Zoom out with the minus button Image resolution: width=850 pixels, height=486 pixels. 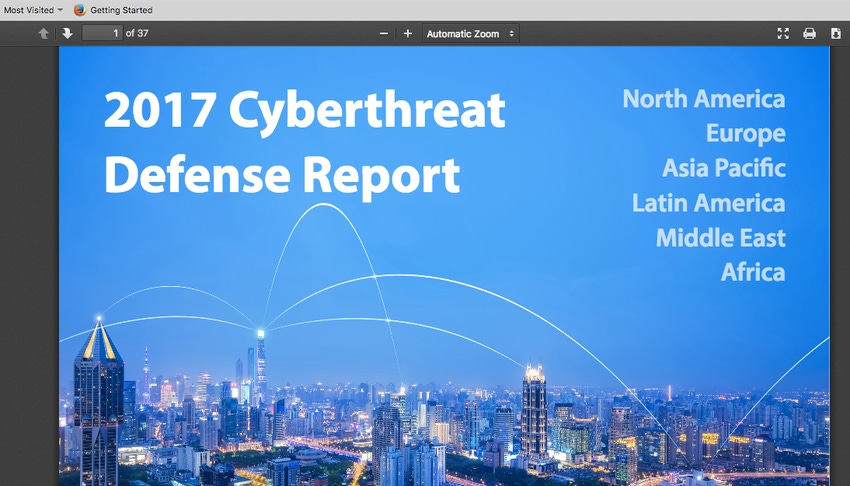tap(384, 34)
